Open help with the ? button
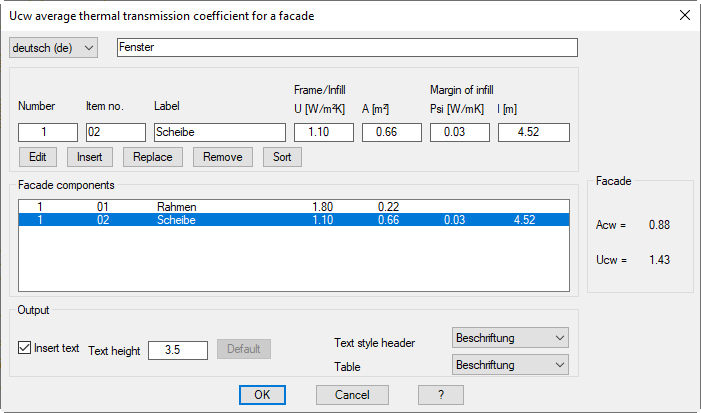Screen dimensions: 701x413 (441, 395)
